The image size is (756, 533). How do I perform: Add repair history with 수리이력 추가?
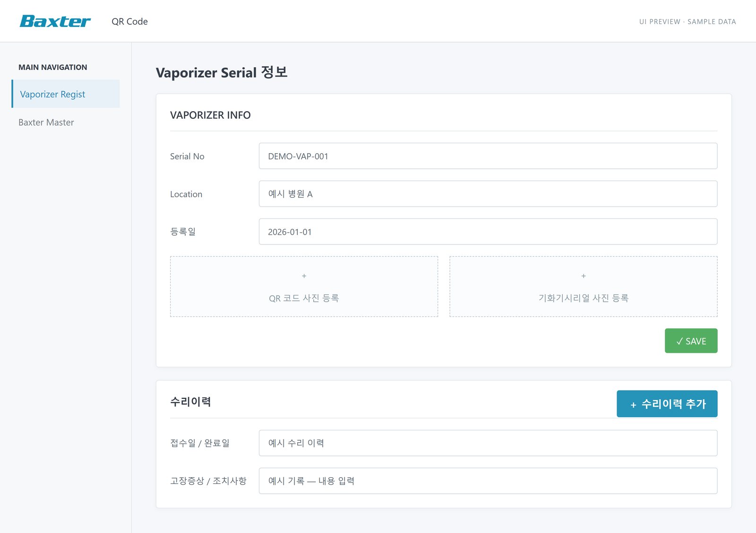click(x=667, y=404)
